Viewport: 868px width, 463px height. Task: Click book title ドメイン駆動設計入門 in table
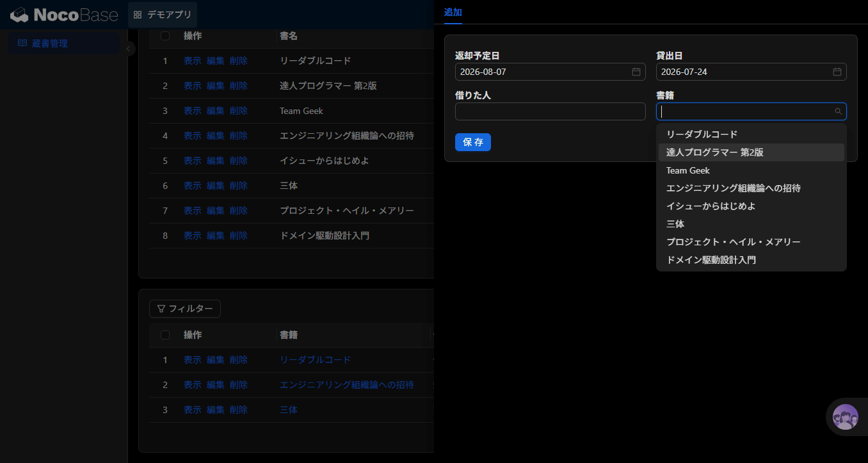click(325, 236)
